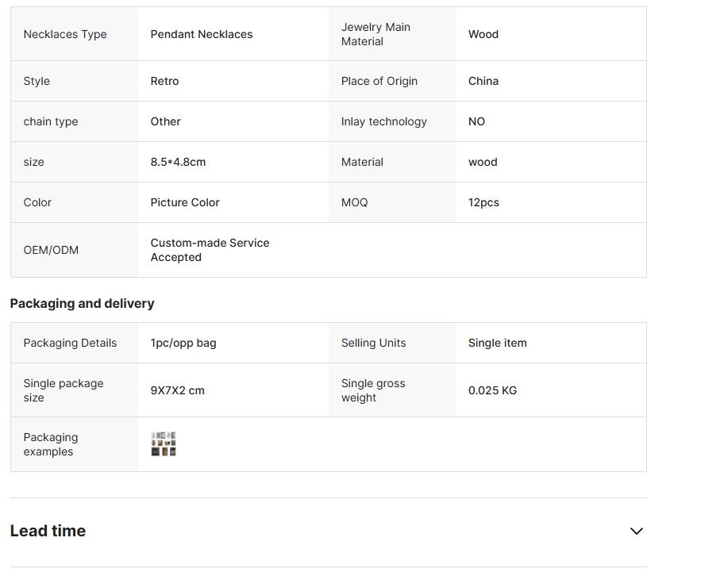This screenshot has width=728, height=576.
Task: Select the 9X7X2 cm package size value
Action: click(177, 390)
